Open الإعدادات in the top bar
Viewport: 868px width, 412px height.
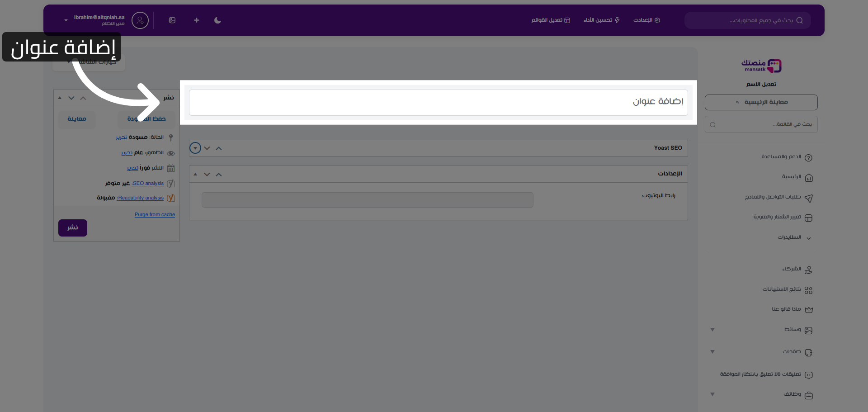[646, 20]
